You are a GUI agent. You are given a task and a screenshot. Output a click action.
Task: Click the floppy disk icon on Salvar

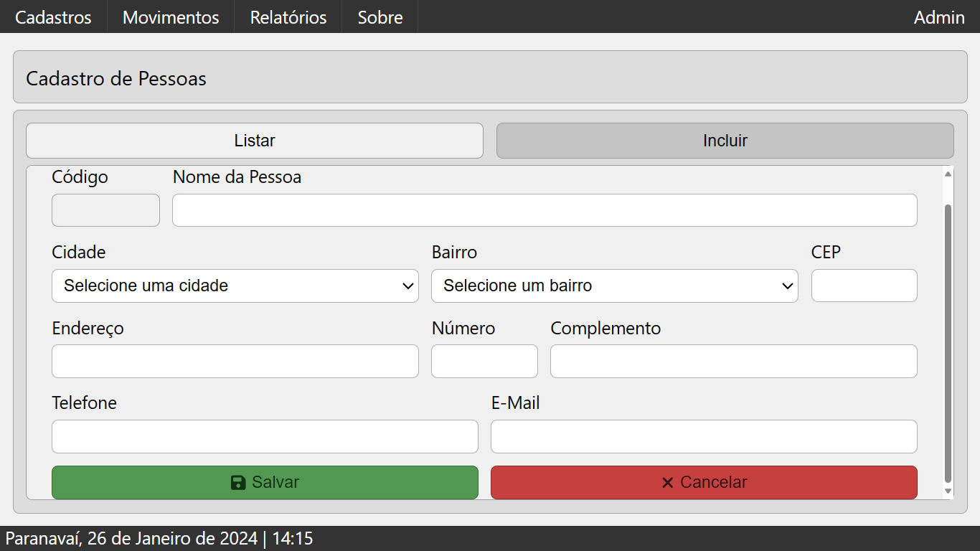pos(238,483)
